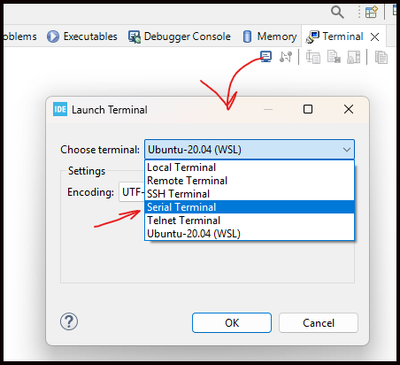The height and width of the screenshot is (365, 400).
Task: Open the Encoding combo box
Action: [132, 192]
